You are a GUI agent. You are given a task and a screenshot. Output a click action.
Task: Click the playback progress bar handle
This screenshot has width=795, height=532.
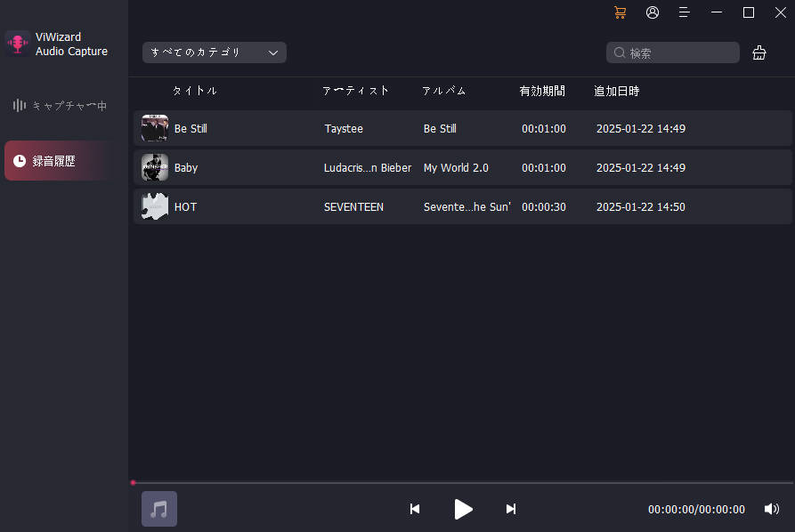coord(133,483)
